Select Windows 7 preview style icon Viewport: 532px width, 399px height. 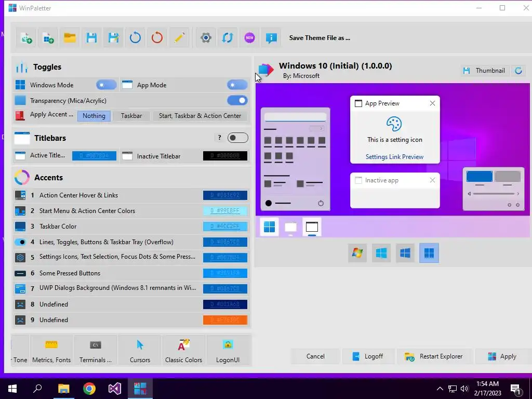357,253
